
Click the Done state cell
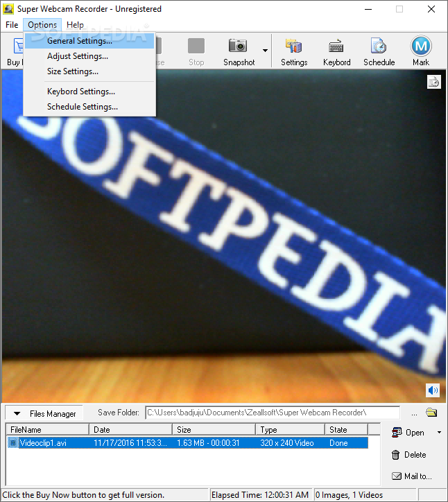(x=338, y=443)
